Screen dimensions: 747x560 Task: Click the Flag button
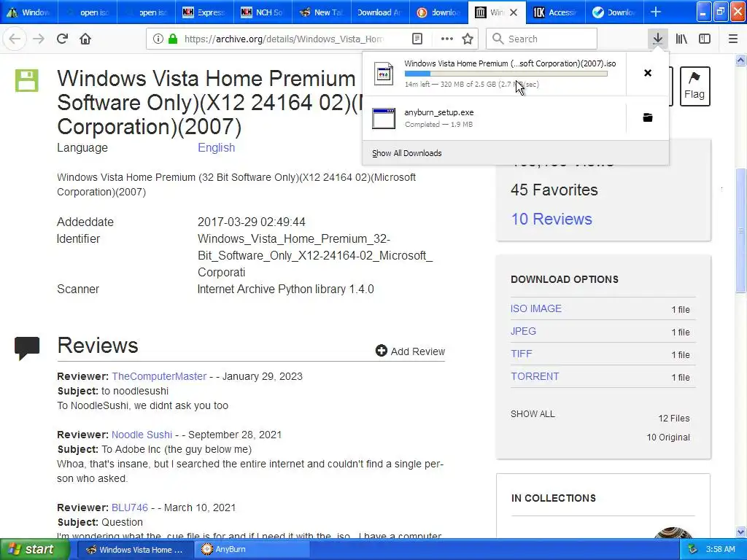pos(694,86)
